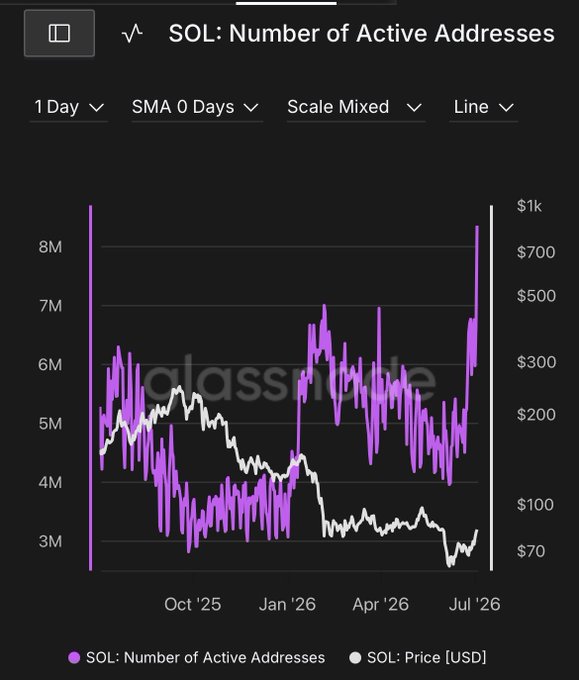Click the 8M left axis label
The width and height of the screenshot is (579, 680).
tap(50, 247)
